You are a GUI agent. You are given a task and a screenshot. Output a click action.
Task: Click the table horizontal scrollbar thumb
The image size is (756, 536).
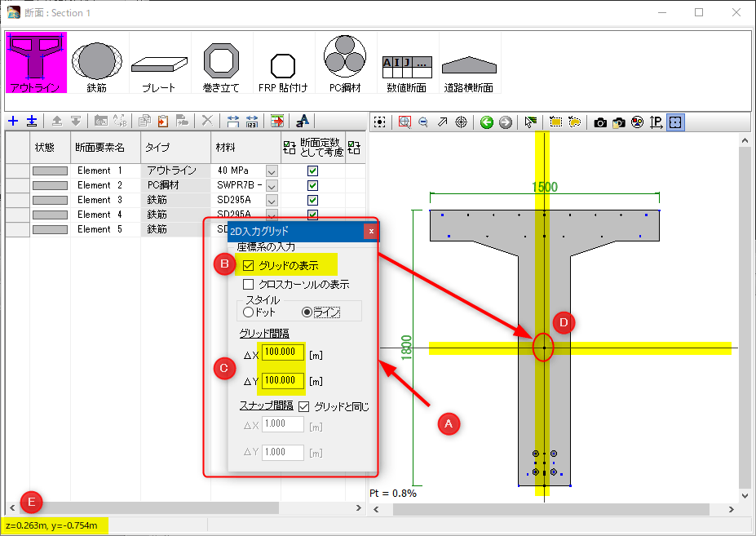coord(148,507)
